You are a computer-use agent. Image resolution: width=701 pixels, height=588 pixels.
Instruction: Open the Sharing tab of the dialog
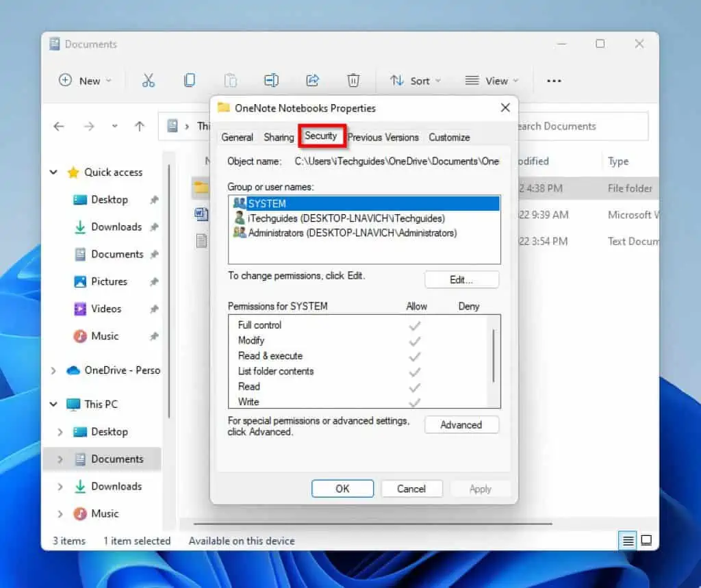click(278, 137)
